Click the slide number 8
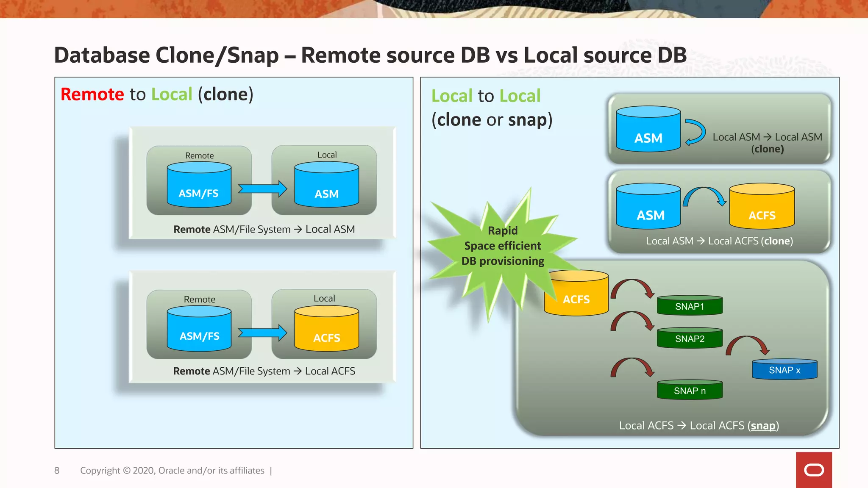Screen dimensions: 868x488 click(57, 470)
